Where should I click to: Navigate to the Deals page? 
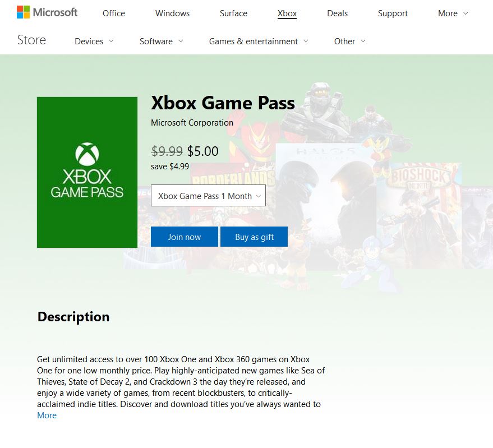click(x=337, y=13)
